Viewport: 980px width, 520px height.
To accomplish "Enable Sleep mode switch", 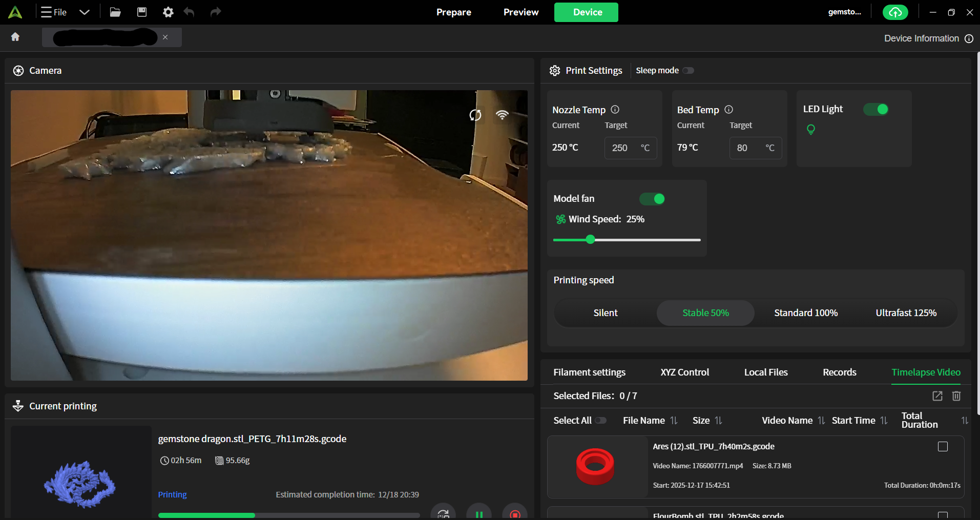I will 688,71.
